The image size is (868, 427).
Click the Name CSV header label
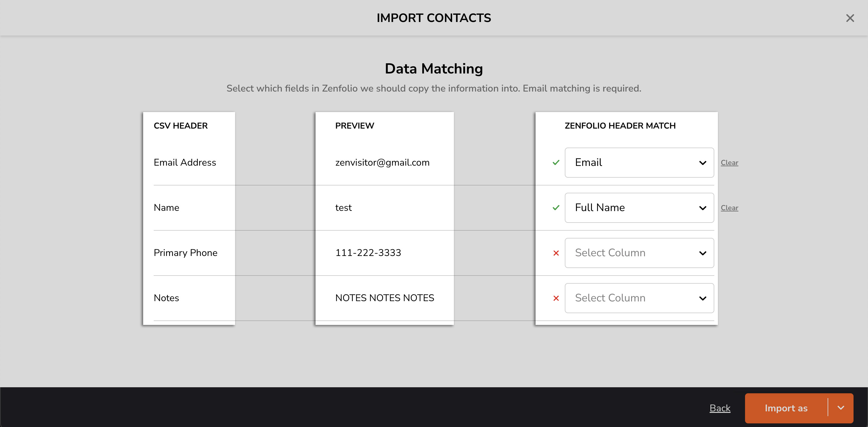click(167, 207)
